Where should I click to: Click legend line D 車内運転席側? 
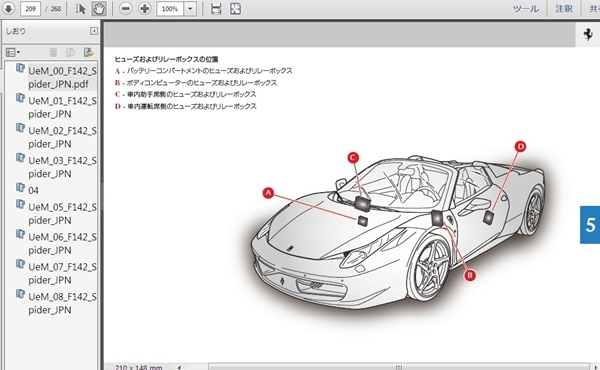pos(186,106)
